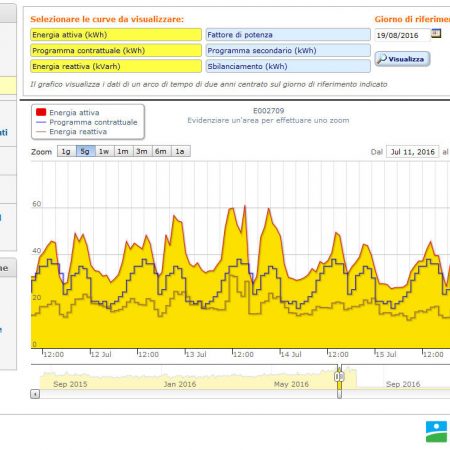The image size is (450, 450).
Task: Click the blue-green company logo
Action: click(x=436, y=432)
